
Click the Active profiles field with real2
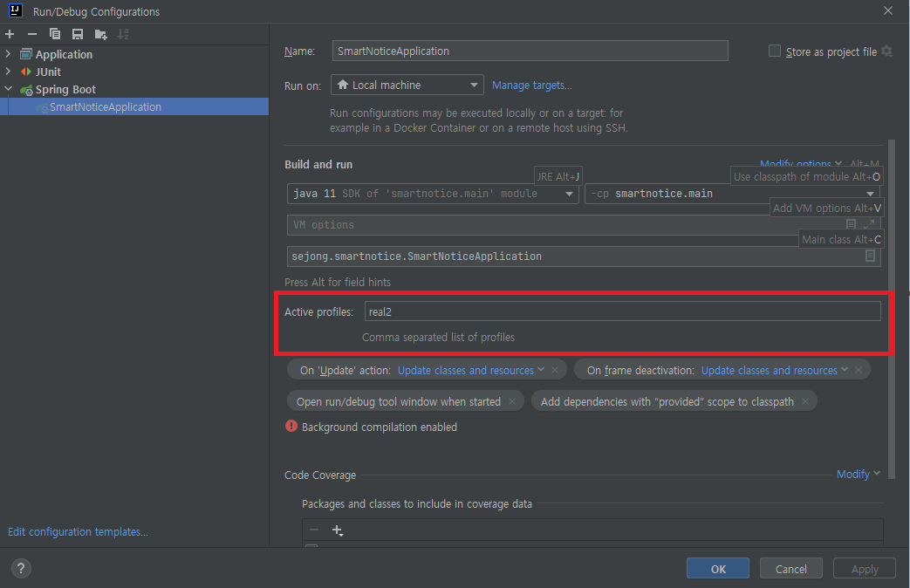coord(622,311)
